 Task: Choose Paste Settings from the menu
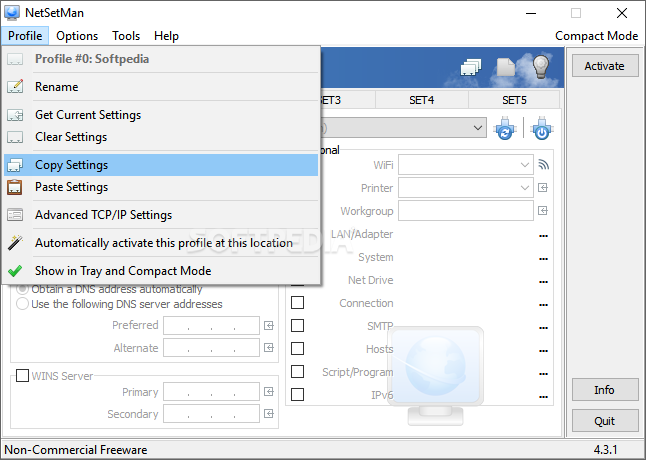tap(161, 187)
